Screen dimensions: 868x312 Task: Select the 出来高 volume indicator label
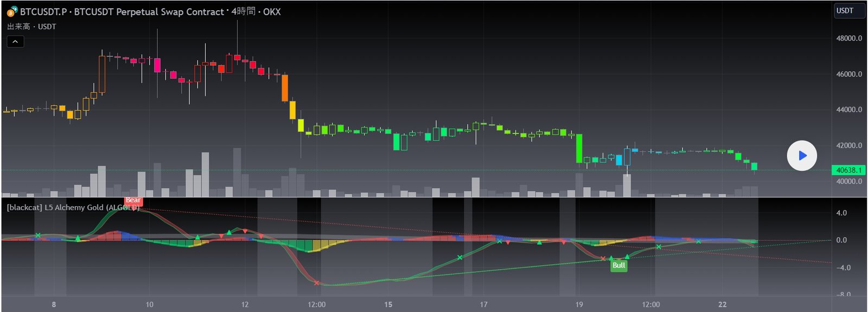[18, 27]
